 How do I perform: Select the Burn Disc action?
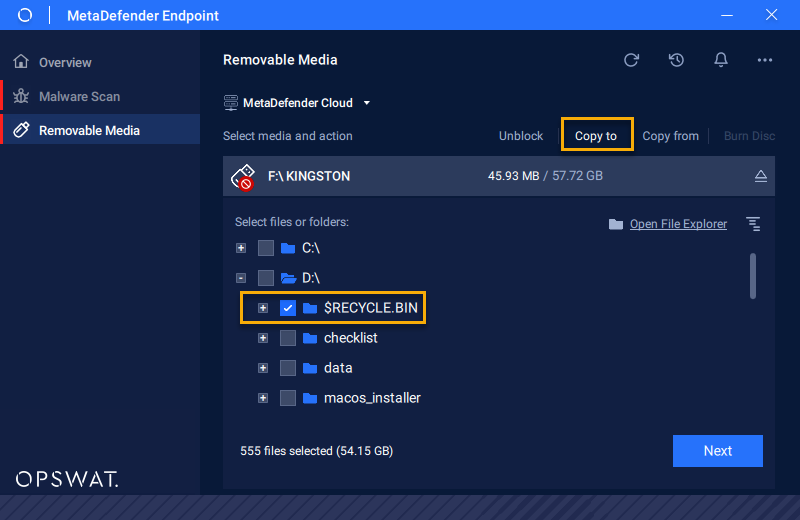(749, 136)
